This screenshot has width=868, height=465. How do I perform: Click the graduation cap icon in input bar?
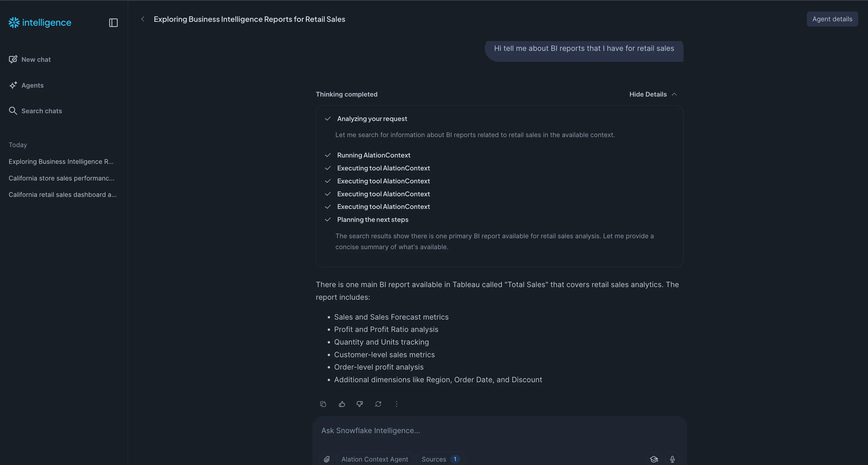tap(654, 459)
